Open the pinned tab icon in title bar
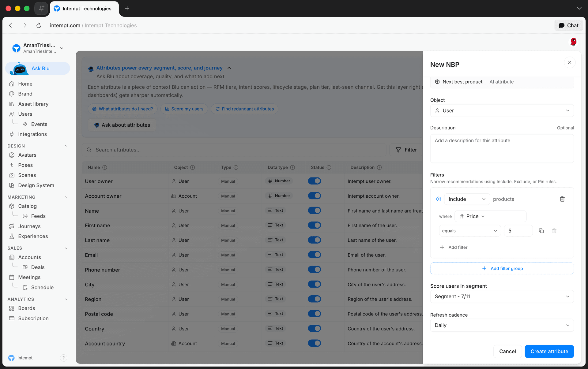Viewport: 588px width, 369px height. click(x=41, y=8)
